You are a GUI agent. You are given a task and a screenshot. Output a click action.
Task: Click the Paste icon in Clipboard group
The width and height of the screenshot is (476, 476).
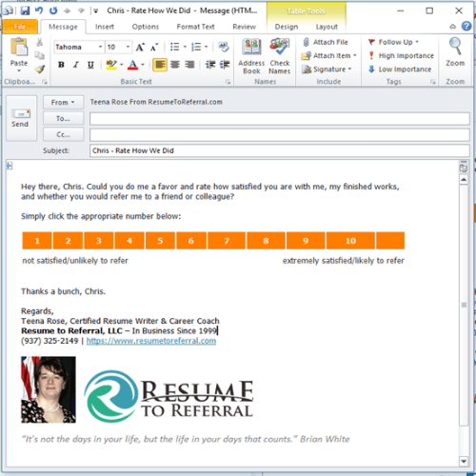click(19, 48)
